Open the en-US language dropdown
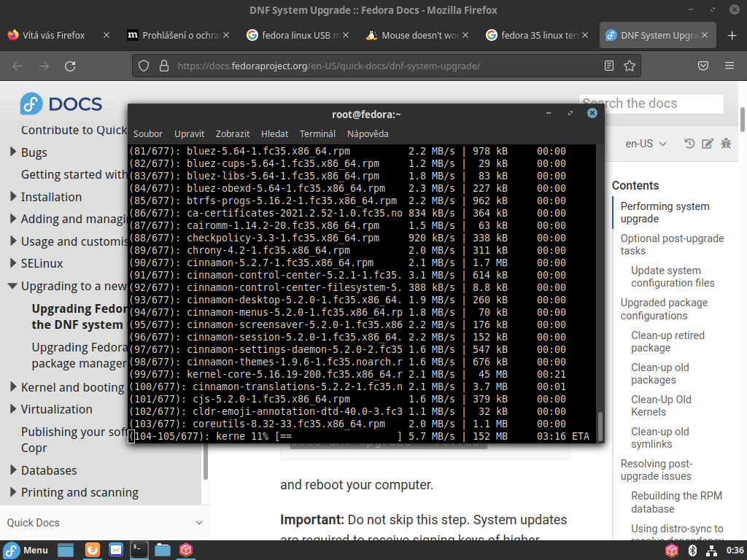 point(646,144)
